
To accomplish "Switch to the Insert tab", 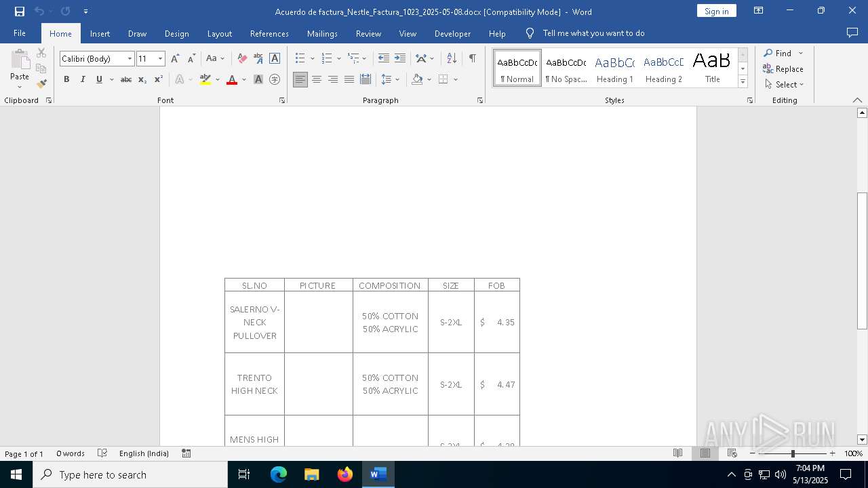I will (100, 33).
